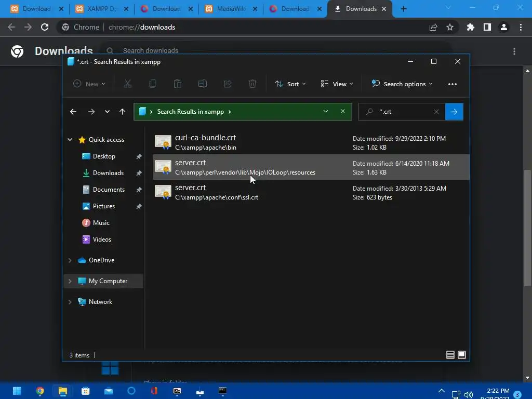Image resolution: width=532 pixels, height=399 pixels.
Task: Switch to the MediaWiki Chrome tab
Action: click(x=231, y=9)
